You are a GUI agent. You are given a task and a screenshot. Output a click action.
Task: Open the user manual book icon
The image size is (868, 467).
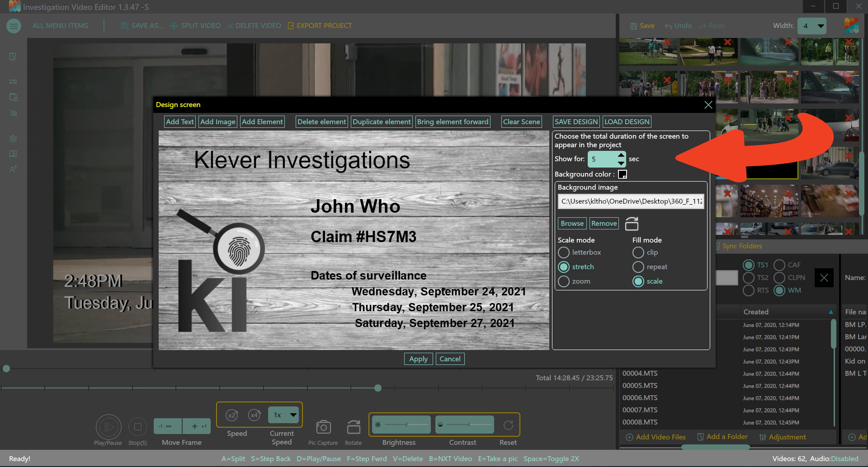14,154
